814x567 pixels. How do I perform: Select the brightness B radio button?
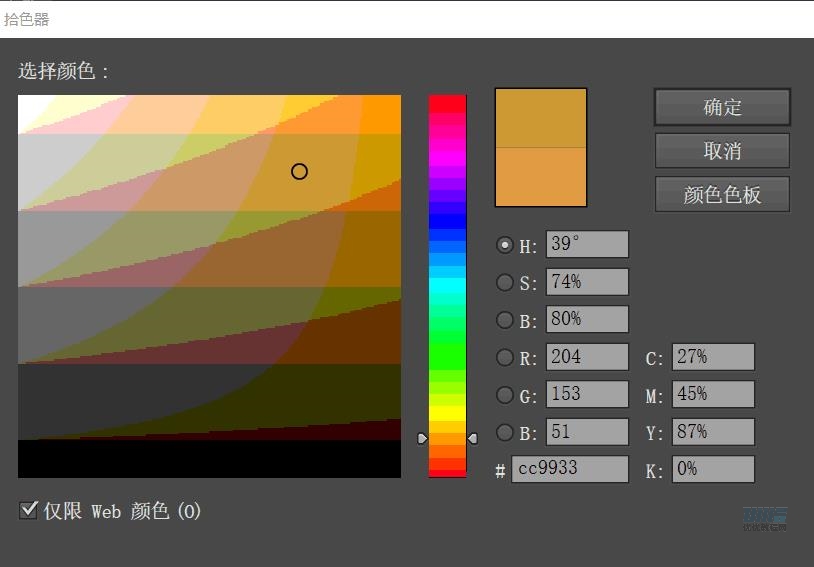point(505,320)
